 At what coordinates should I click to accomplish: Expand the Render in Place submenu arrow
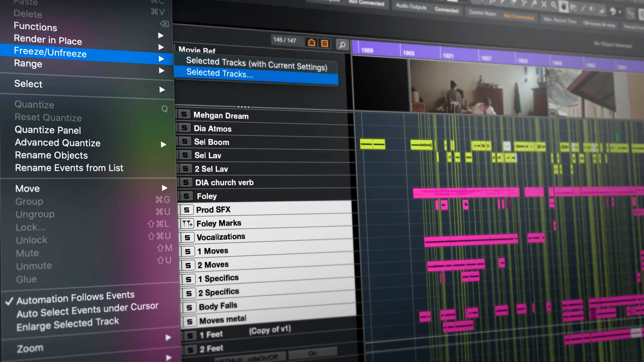(x=161, y=47)
